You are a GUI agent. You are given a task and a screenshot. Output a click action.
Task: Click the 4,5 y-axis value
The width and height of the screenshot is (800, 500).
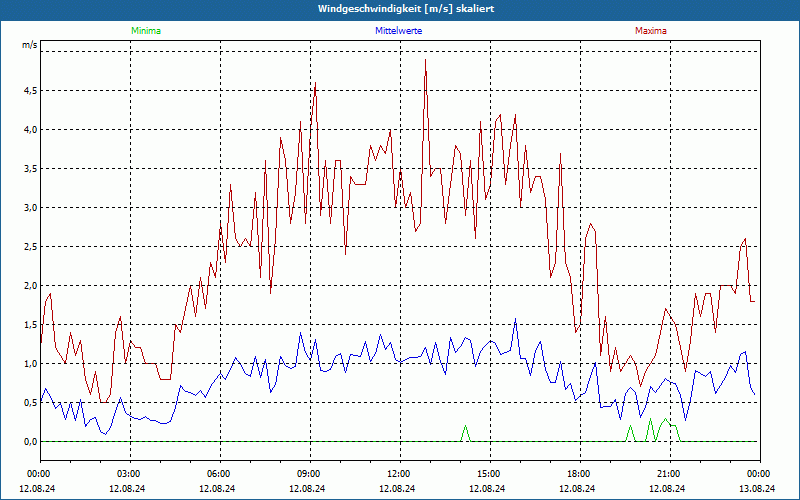(x=31, y=91)
